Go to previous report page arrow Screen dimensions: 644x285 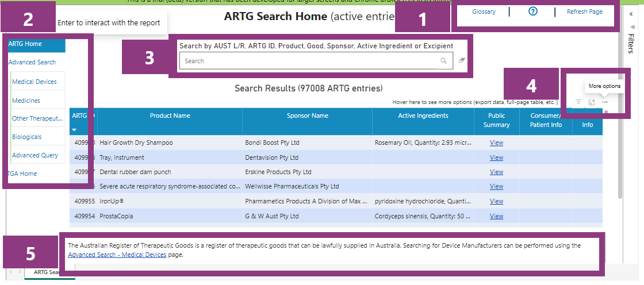pyautogui.click(x=10, y=272)
